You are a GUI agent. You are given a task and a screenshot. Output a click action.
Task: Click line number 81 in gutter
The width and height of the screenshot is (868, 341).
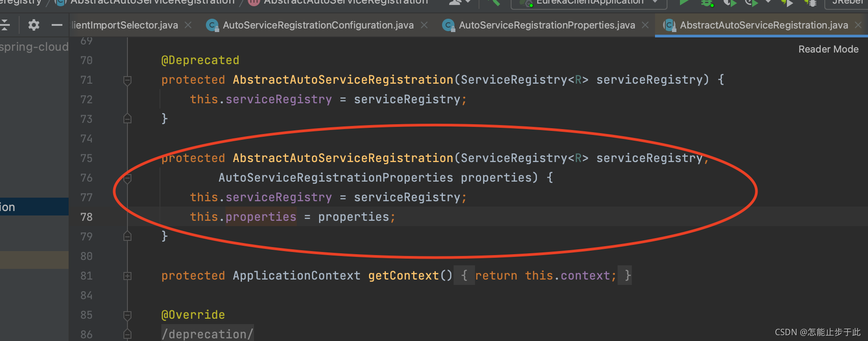click(86, 276)
